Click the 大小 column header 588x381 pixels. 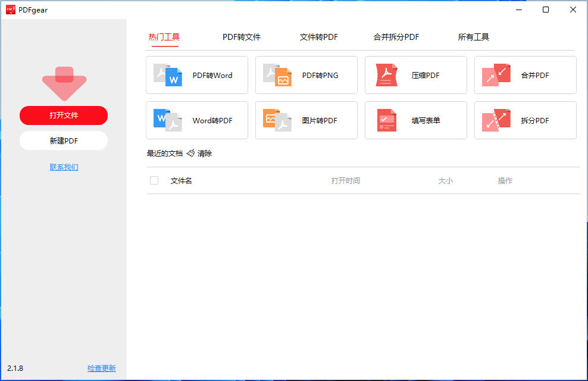(446, 181)
